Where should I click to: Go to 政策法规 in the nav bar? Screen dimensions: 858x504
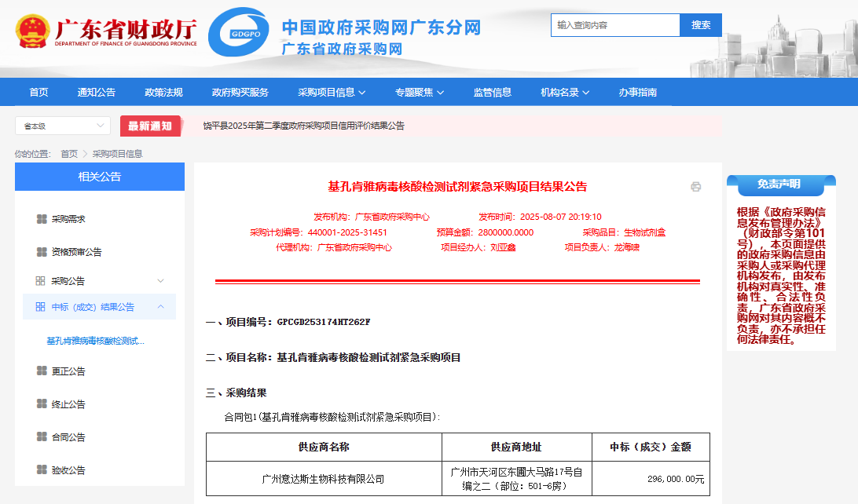[x=163, y=92]
